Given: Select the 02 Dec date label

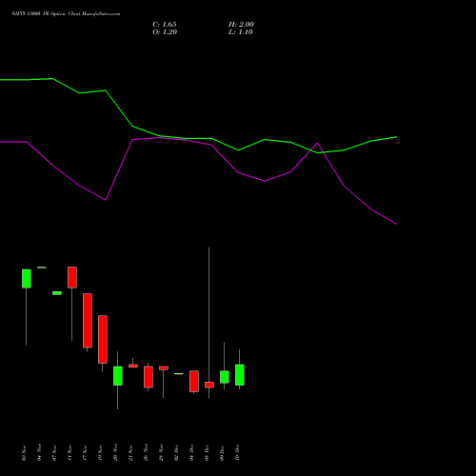Looking at the screenshot, I should 176,453.
